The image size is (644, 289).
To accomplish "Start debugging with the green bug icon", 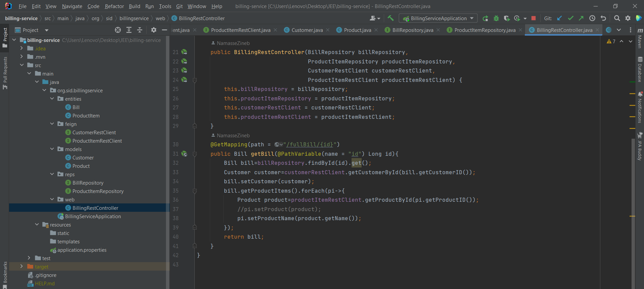I will (x=496, y=18).
